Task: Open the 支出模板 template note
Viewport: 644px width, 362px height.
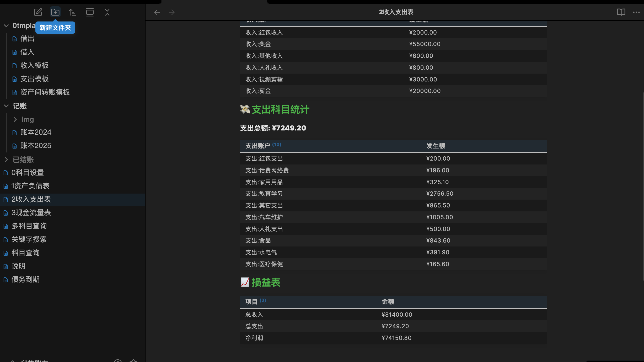Action: tap(34, 79)
